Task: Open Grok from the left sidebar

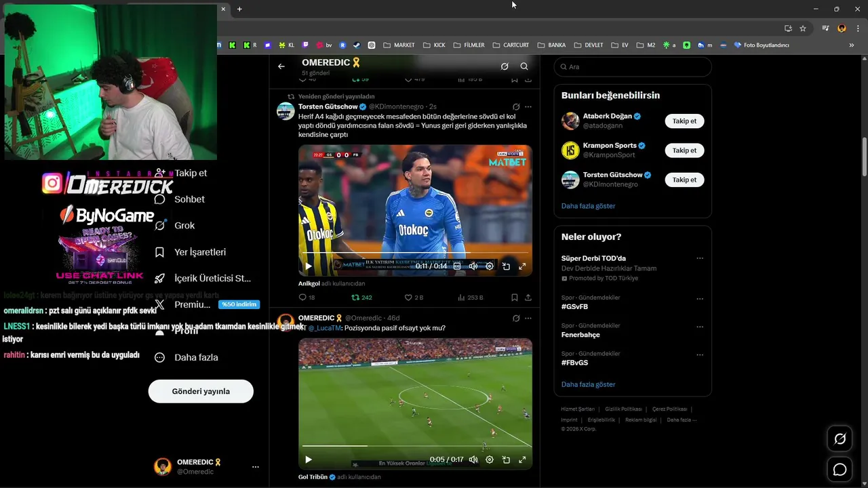Action: (x=175, y=226)
